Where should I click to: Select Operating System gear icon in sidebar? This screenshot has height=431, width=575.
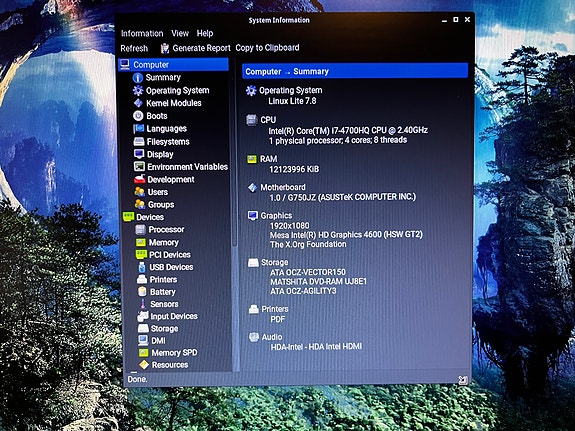pos(138,90)
